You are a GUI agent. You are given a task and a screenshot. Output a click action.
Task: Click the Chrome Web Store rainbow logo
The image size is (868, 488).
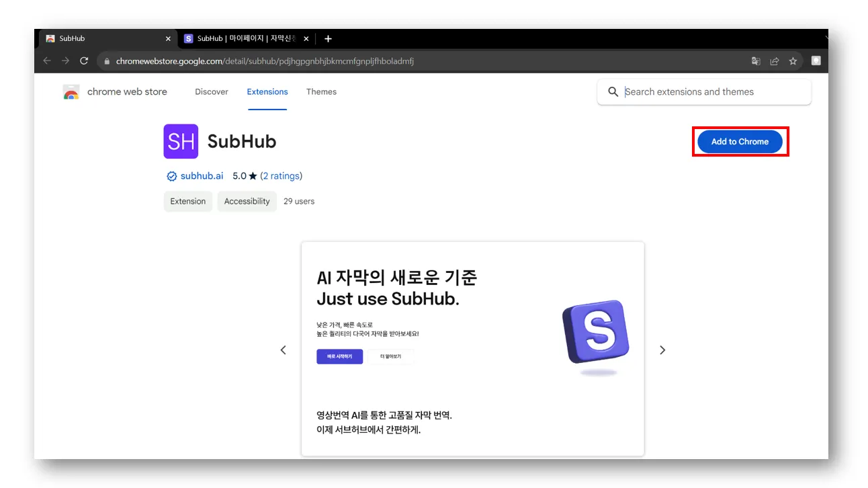click(71, 92)
